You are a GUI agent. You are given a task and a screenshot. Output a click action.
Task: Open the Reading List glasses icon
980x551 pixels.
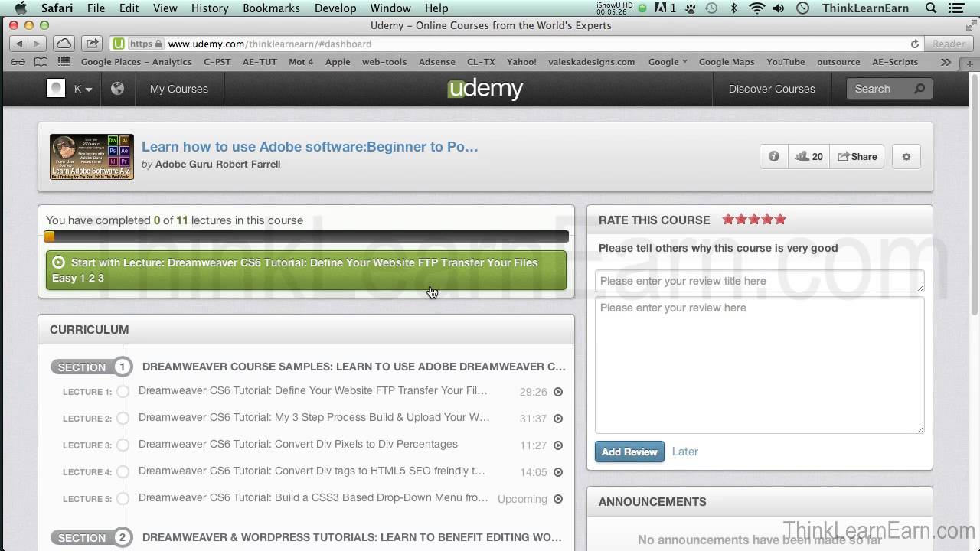pyautogui.click(x=18, y=62)
